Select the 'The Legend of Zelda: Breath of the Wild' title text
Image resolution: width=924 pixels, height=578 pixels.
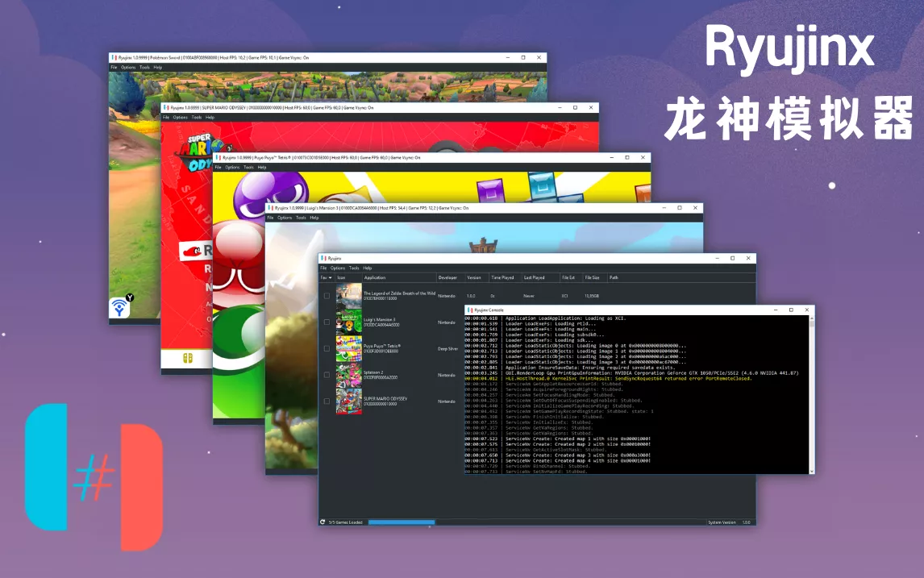(400, 293)
